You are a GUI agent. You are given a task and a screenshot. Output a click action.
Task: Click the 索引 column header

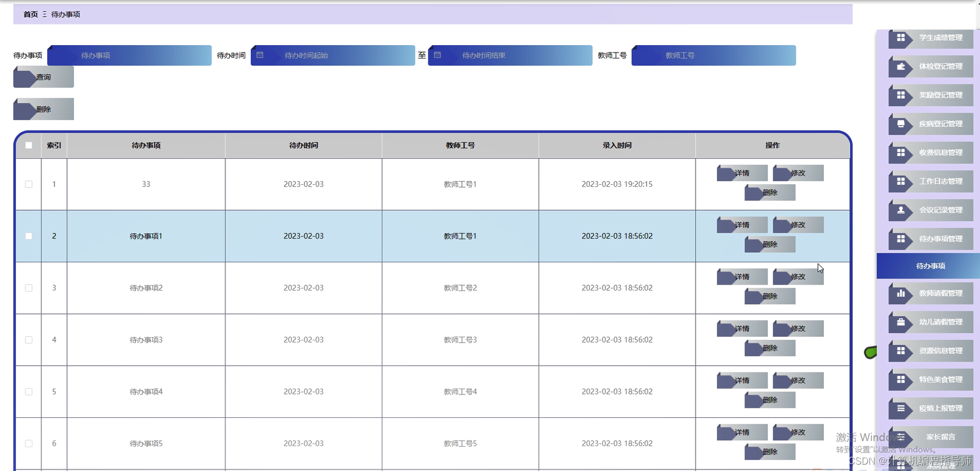pyautogui.click(x=54, y=145)
